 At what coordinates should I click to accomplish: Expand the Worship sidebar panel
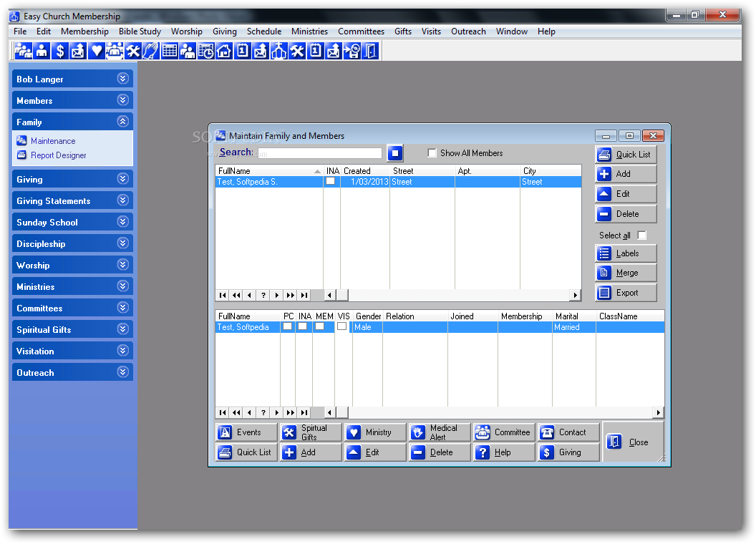[x=72, y=265]
